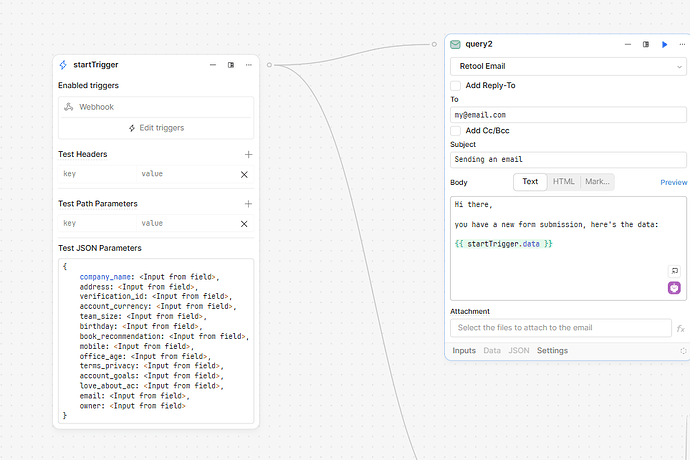Open the Retool Email resource dropdown
The height and width of the screenshot is (460, 690).
(x=568, y=66)
